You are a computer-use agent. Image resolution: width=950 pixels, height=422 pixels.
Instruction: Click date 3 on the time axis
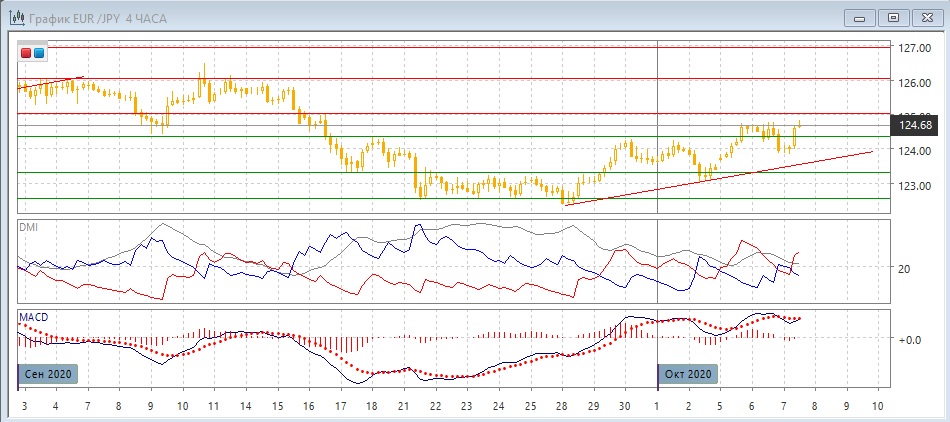[x=24, y=405]
